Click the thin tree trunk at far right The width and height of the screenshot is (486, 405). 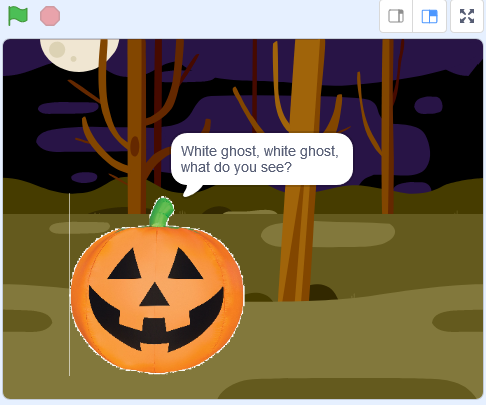click(388, 127)
